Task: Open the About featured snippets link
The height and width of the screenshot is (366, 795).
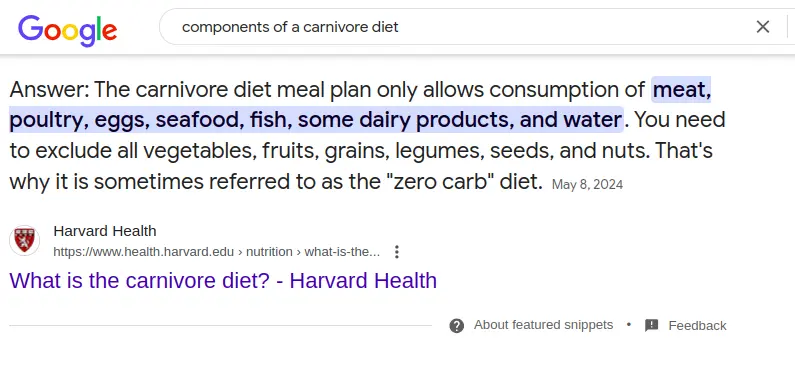Action: pos(544,325)
